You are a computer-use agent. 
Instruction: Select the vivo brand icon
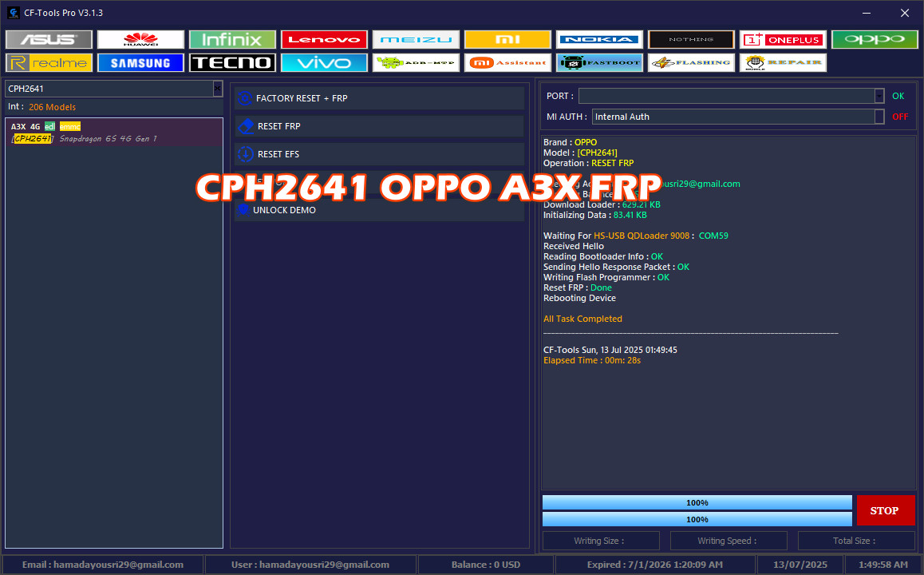tap(324, 62)
